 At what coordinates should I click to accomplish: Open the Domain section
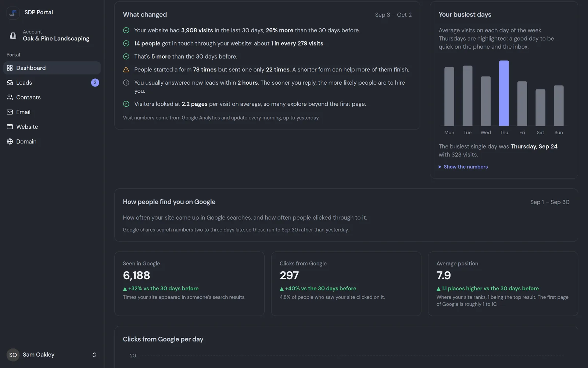[x=52, y=142]
